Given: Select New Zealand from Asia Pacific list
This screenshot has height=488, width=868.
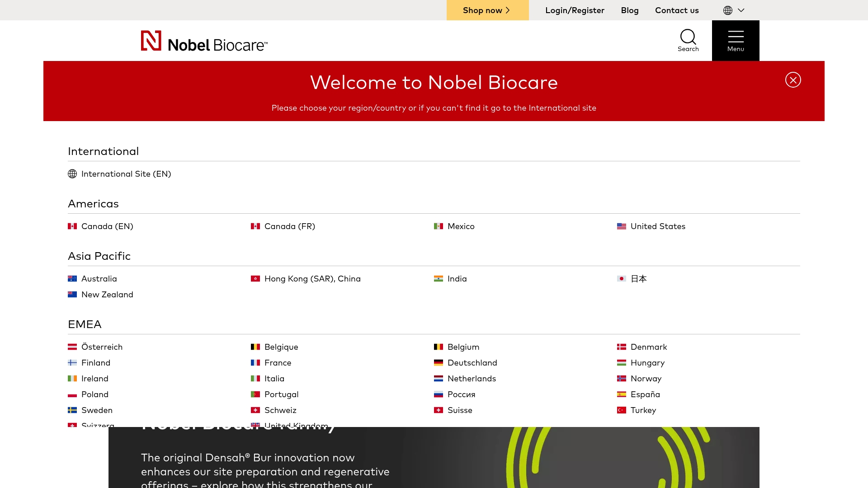Looking at the screenshot, I should click(x=107, y=294).
